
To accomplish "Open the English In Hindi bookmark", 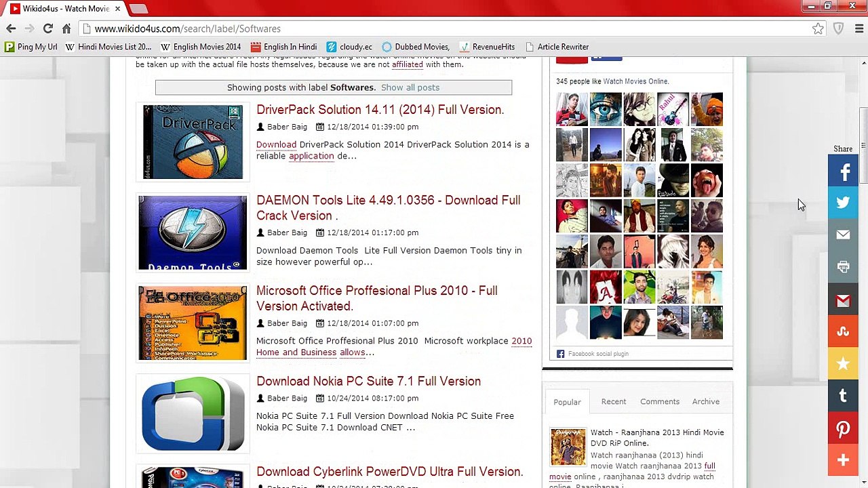I will point(283,47).
